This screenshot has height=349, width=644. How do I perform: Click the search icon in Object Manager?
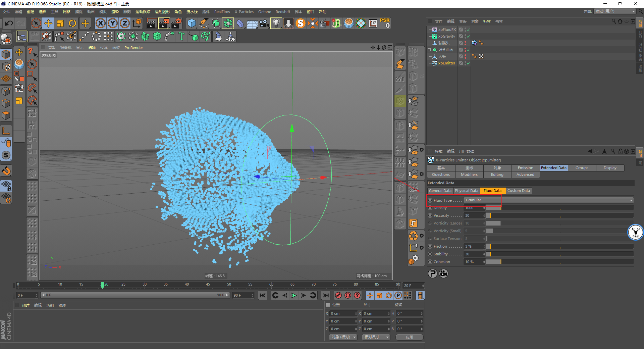[614, 21]
